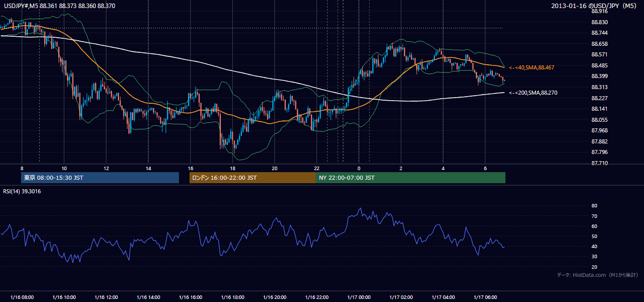Click price axis value 87.882

(599, 141)
